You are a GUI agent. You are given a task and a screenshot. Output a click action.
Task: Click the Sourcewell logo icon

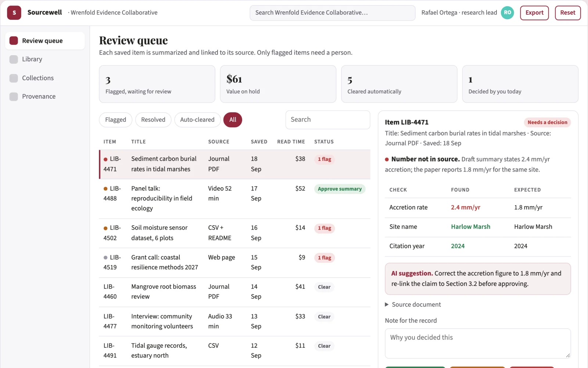click(x=14, y=13)
